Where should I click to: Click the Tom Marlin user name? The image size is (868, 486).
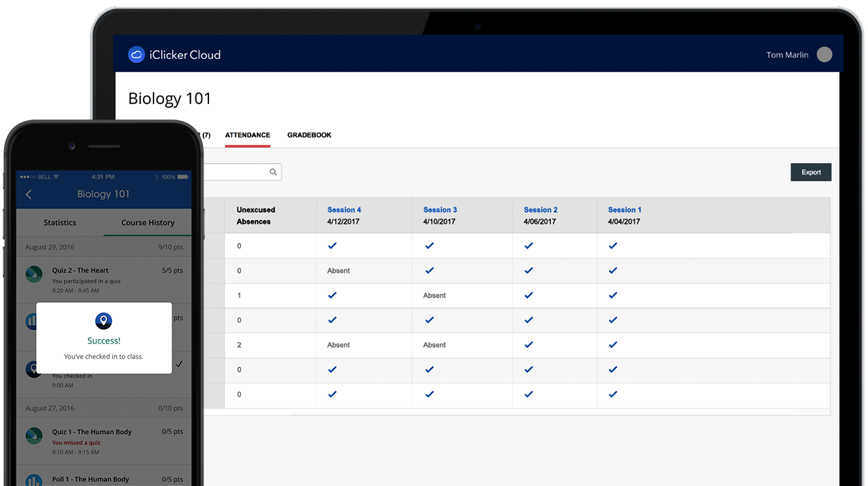787,55
